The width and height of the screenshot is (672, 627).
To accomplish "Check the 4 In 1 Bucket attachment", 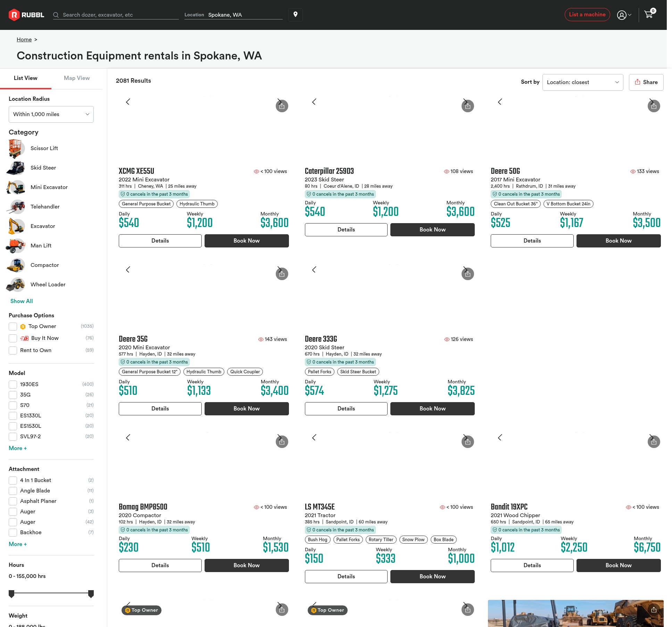I will click(13, 480).
